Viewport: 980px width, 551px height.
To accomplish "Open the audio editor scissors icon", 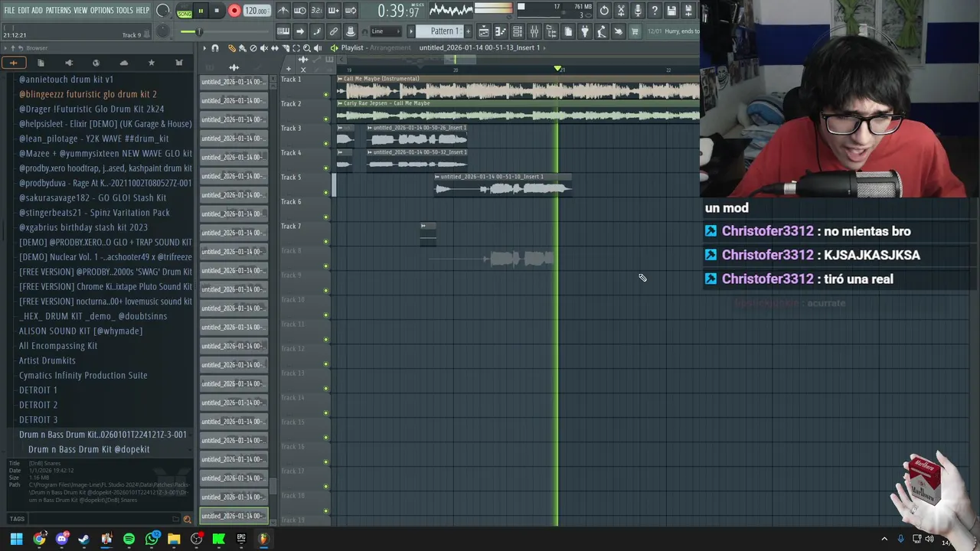I will coord(621,11).
